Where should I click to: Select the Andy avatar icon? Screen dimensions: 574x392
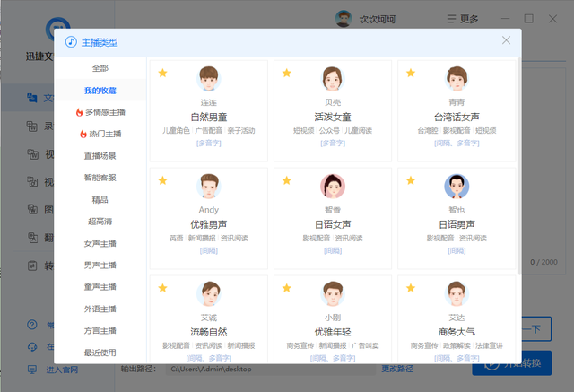pyautogui.click(x=209, y=187)
